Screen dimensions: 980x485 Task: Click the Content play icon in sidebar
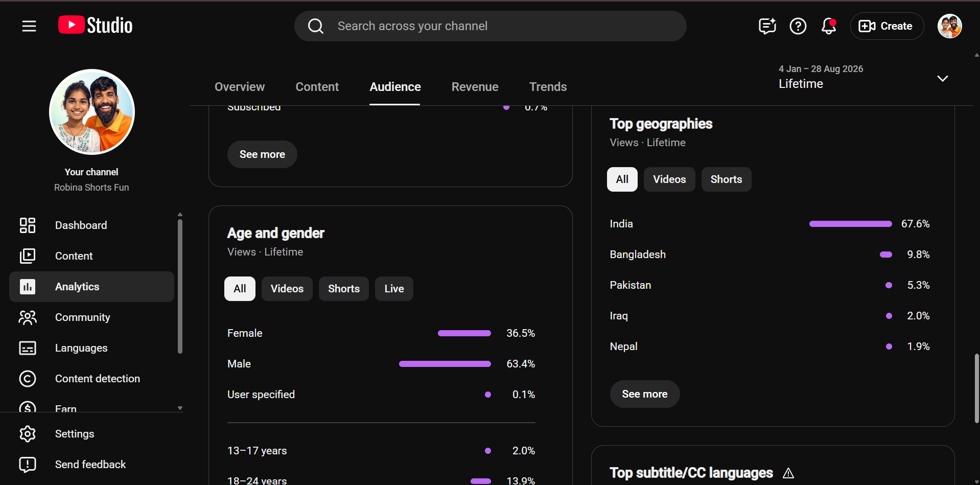click(x=28, y=256)
